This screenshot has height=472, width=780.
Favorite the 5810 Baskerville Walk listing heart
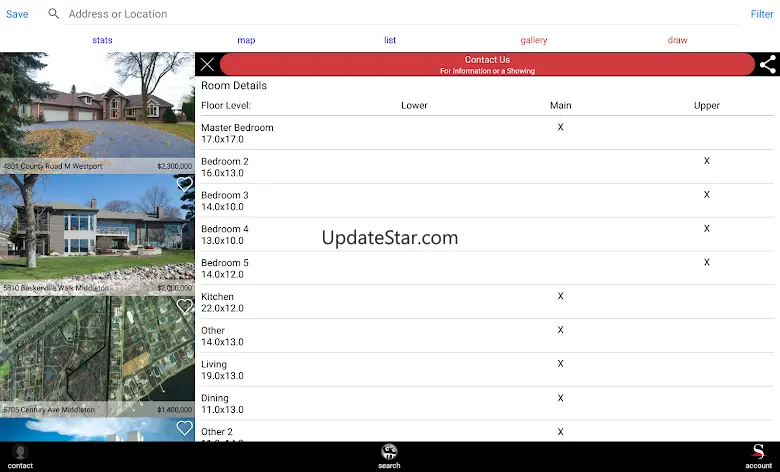pyautogui.click(x=185, y=184)
